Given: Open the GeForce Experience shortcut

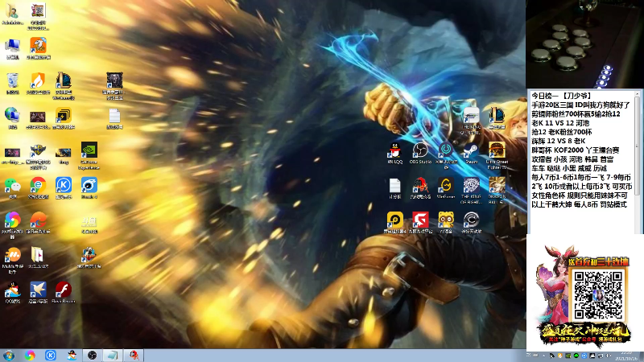Looking at the screenshot, I should [x=89, y=155].
